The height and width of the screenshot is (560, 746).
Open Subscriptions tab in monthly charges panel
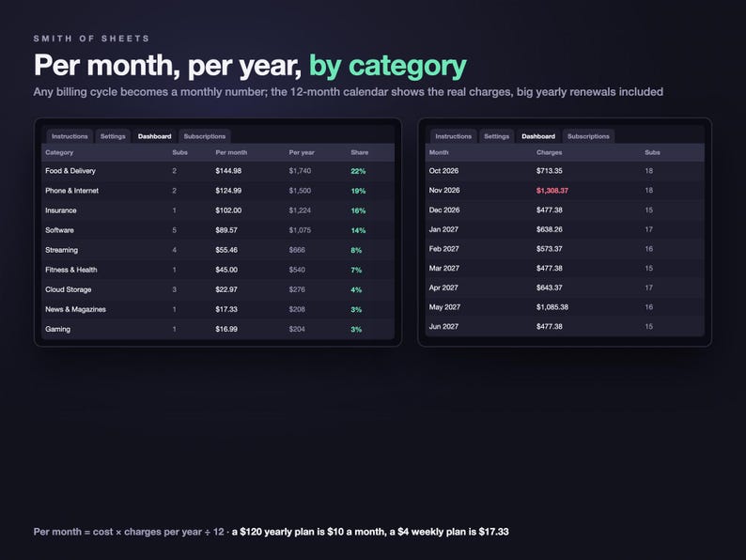pyautogui.click(x=588, y=136)
